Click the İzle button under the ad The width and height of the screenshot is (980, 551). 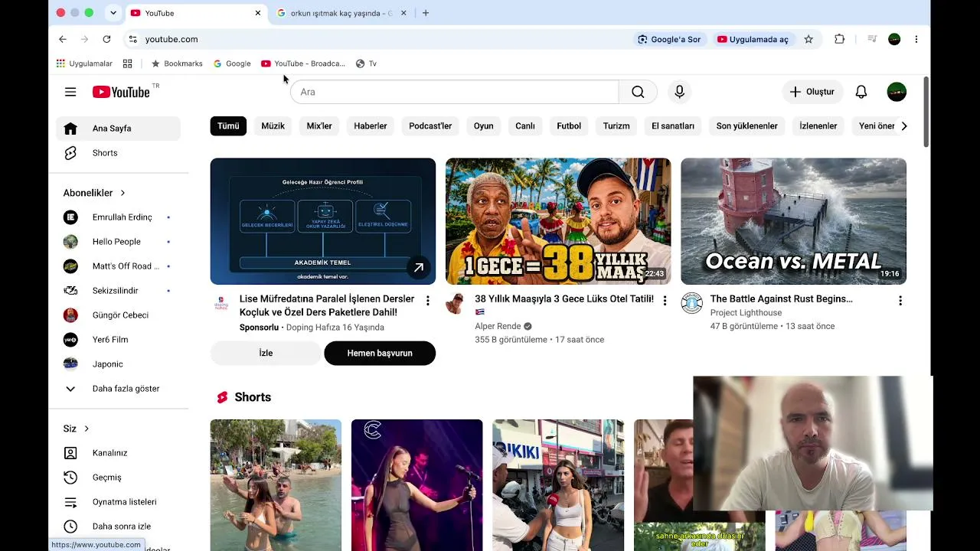click(x=266, y=353)
